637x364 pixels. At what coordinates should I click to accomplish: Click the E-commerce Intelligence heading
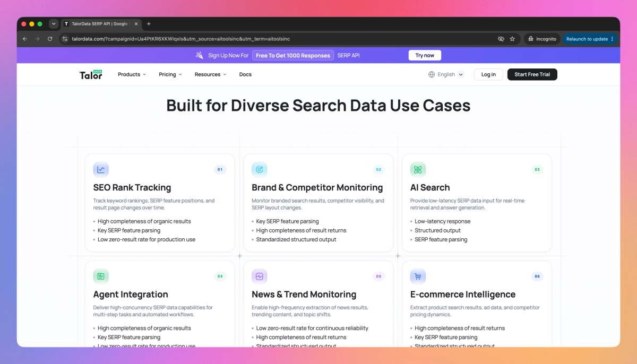coord(463,294)
